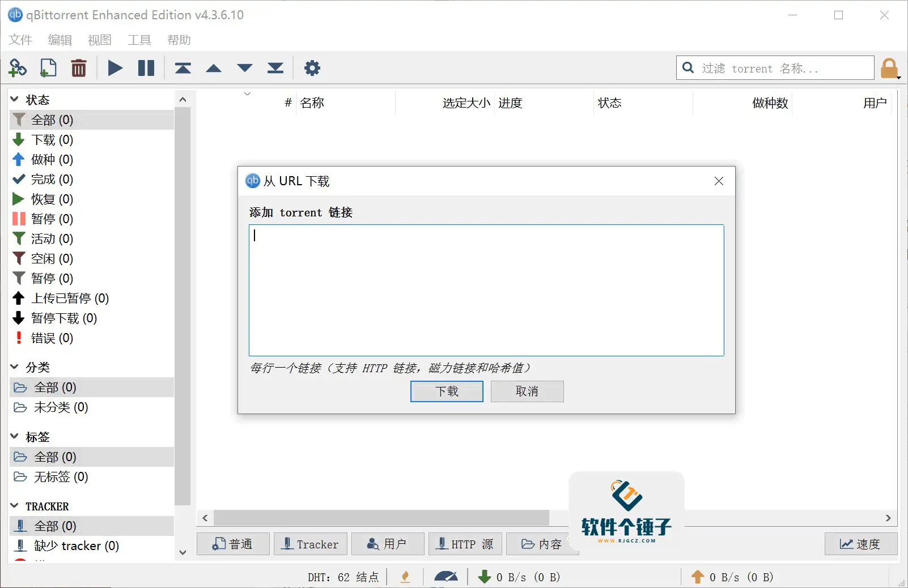Collapse the TRACKER sidebar section
This screenshot has height=588, width=908.
tap(15, 506)
